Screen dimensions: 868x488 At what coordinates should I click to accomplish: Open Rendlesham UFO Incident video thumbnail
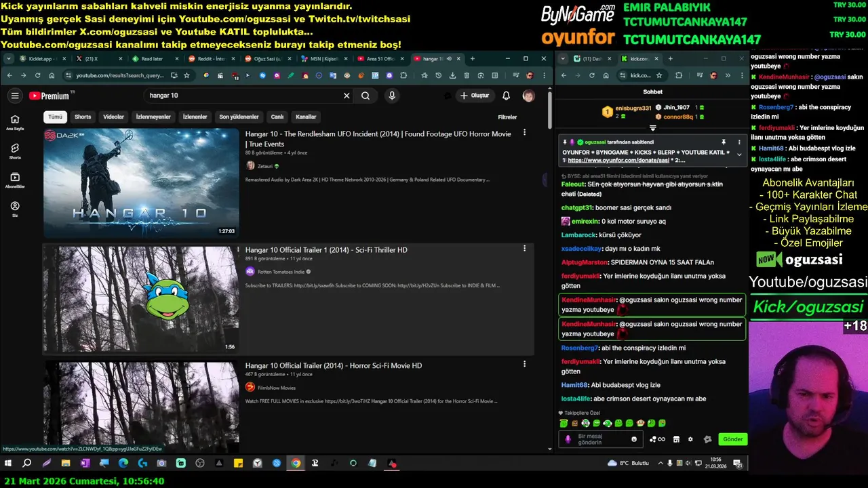coord(141,183)
